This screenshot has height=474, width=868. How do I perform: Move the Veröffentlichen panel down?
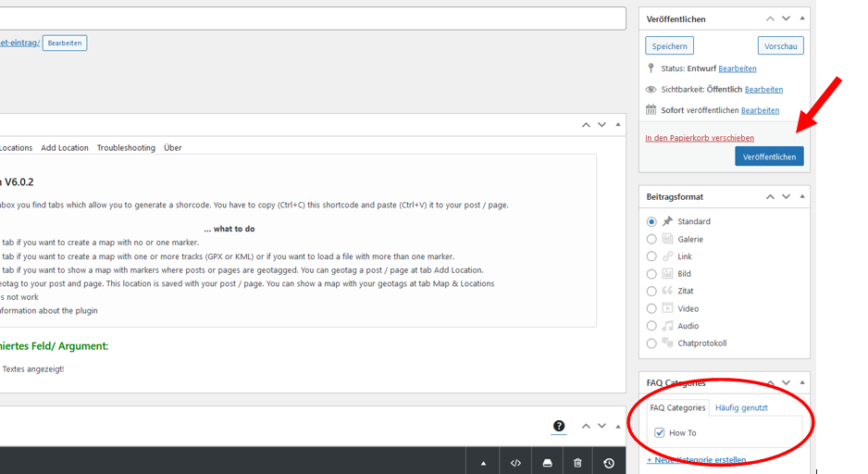(786, 19)
